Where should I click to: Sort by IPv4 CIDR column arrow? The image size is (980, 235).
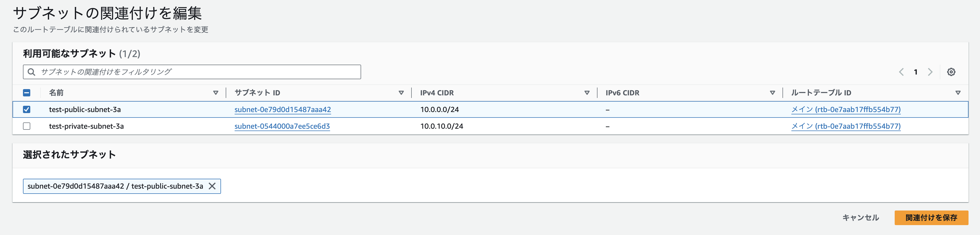[587, 93]
